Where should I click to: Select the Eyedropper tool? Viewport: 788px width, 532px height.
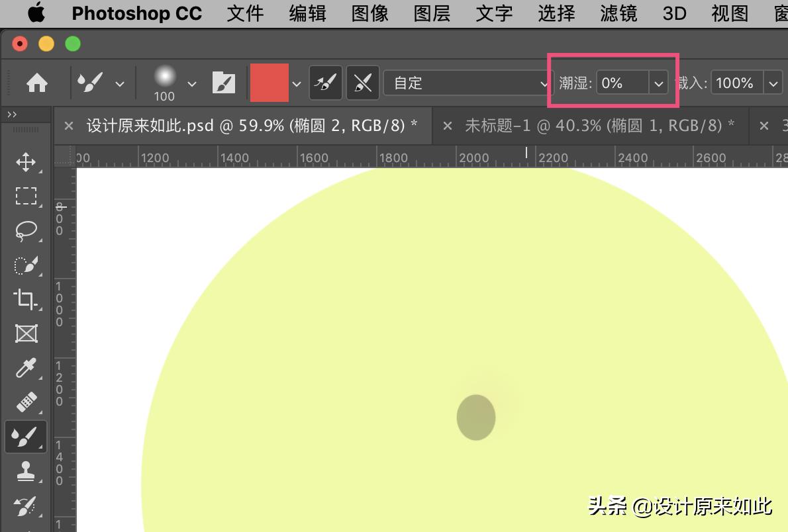[26, 368]
